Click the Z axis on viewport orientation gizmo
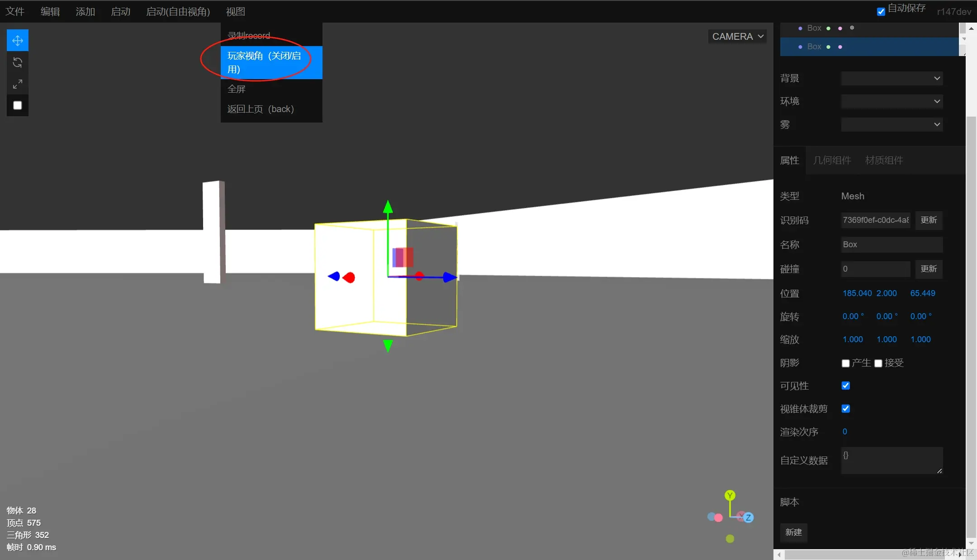 point(748,518)
